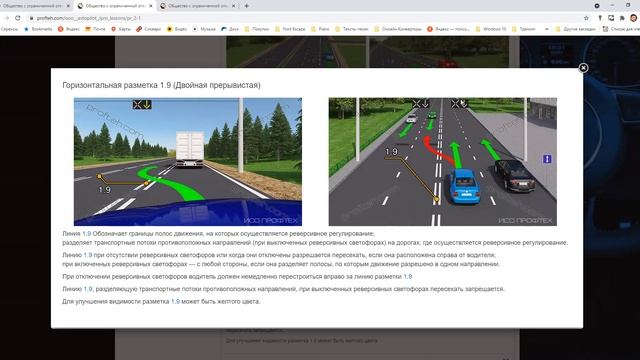Open the reading list button
The height and width of the screenshot is (360, 640).
coord(621,29)
